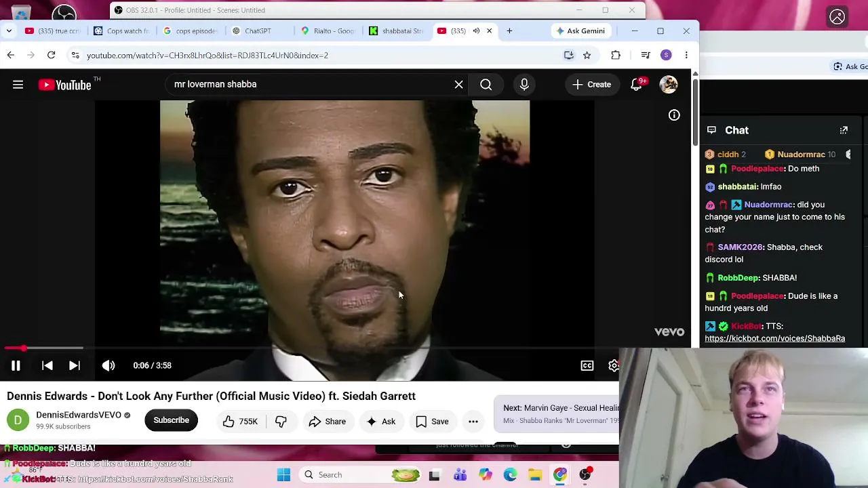Switch to the ChatGPT tab
The height and width of the screenshot is (488, 868).
coord(259,31)
